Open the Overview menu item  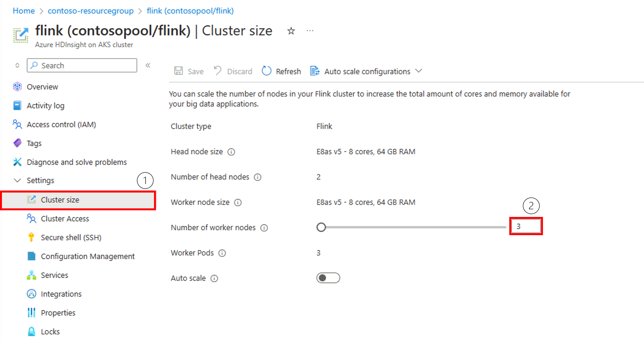42,87
